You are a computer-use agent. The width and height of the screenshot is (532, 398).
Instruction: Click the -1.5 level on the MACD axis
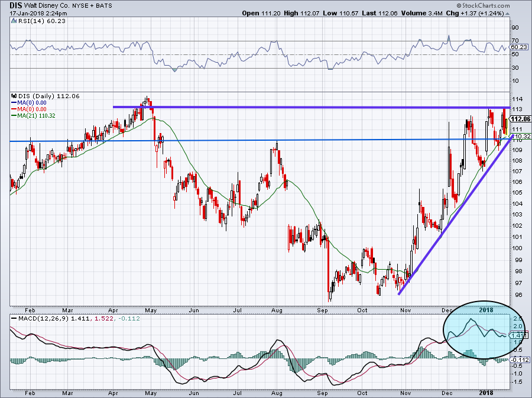[x=517, y=381]
